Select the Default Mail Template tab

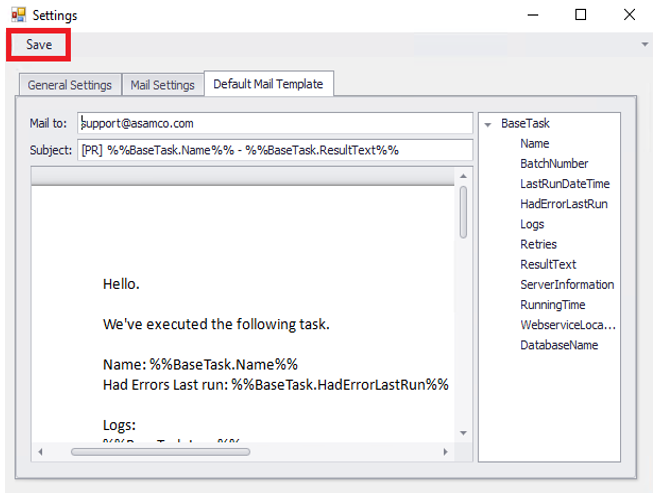click(268, 84)
